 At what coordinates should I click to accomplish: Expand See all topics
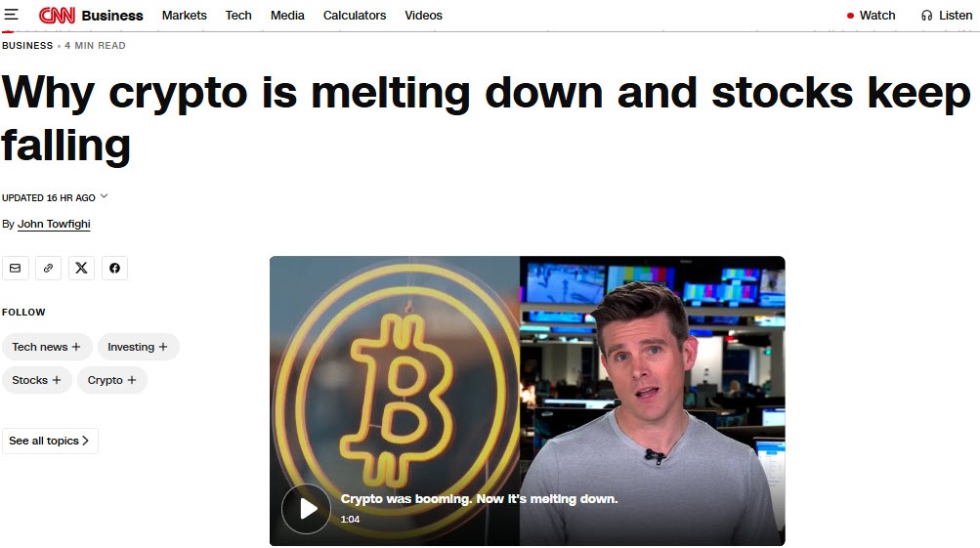[50, 441]
